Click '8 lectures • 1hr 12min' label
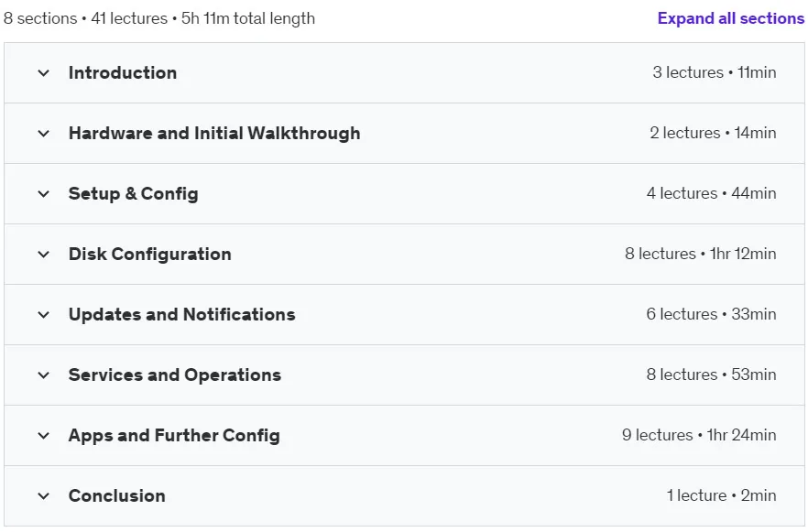 700,254
